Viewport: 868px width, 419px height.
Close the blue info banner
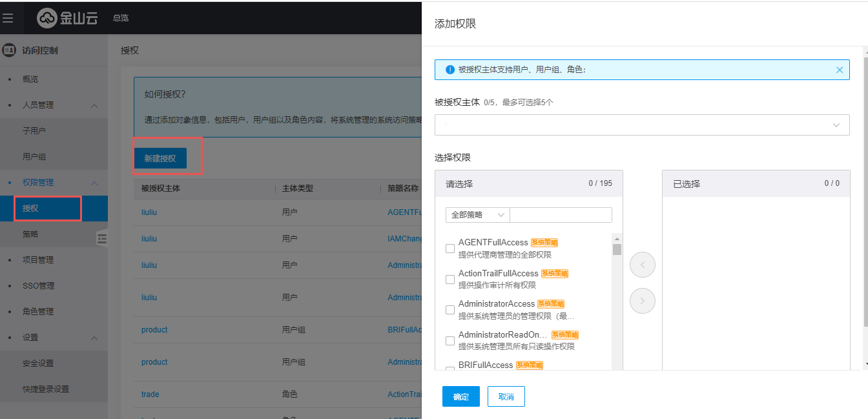[840, 70]
